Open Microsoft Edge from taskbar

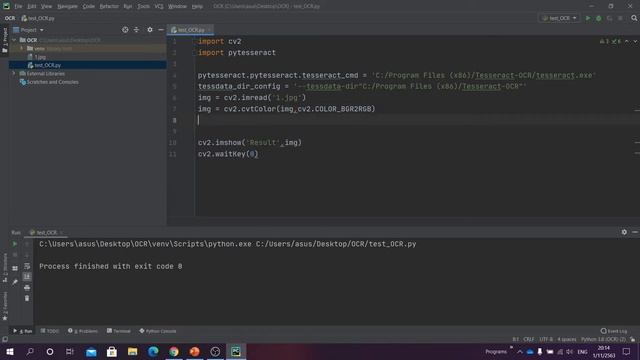pyautogui.click(x=153, y=351)
